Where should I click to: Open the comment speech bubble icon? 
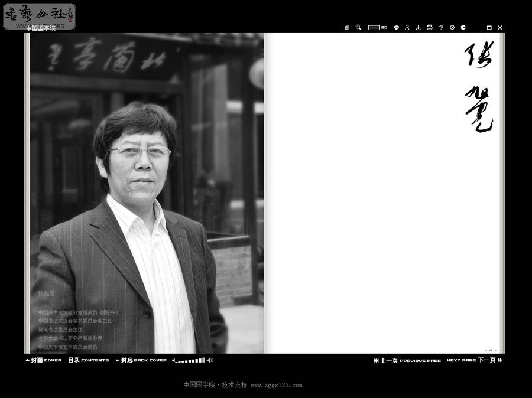pyautogui.click(x=396, y=28)
